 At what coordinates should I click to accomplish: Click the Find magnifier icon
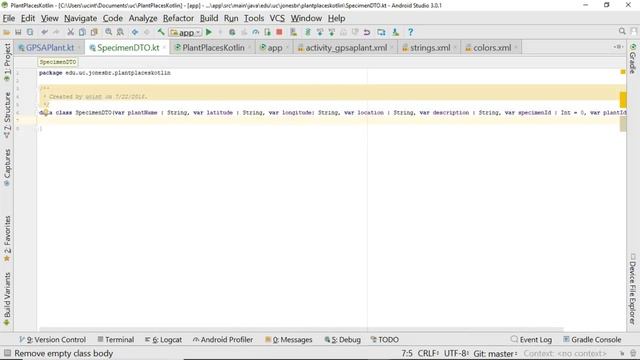(109, 32)
